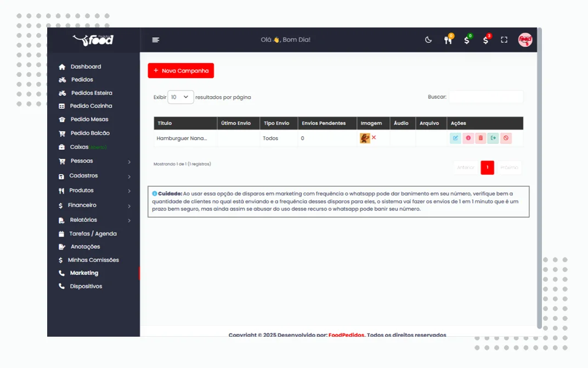This screenshot has height=368, width=588.
Task: Open Pedido Mesas menu item
Action: coord(89,119)
